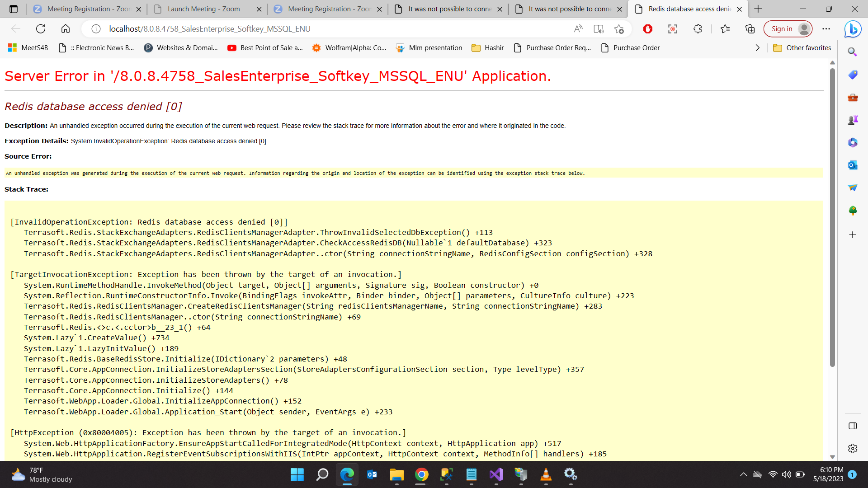Switch to first Meeting Registration - Zoom tab
The image size is (868, 488).
pos(87,9)
